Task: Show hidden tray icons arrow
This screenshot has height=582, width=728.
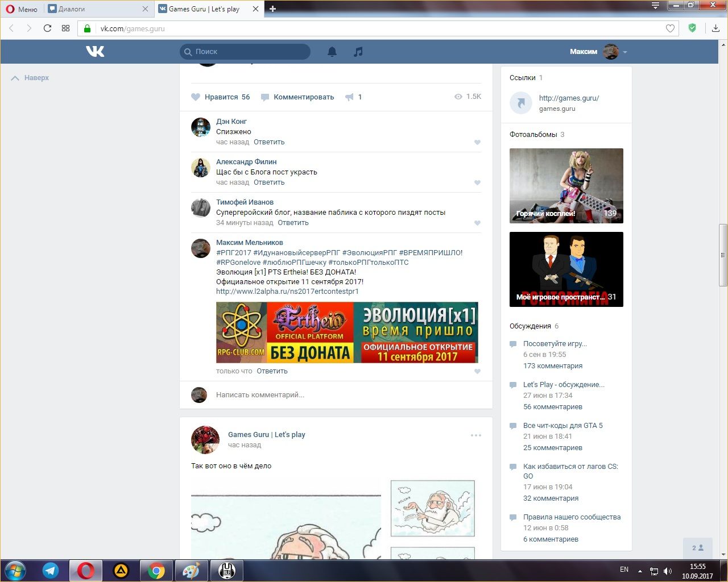Action: pos(640,571)
